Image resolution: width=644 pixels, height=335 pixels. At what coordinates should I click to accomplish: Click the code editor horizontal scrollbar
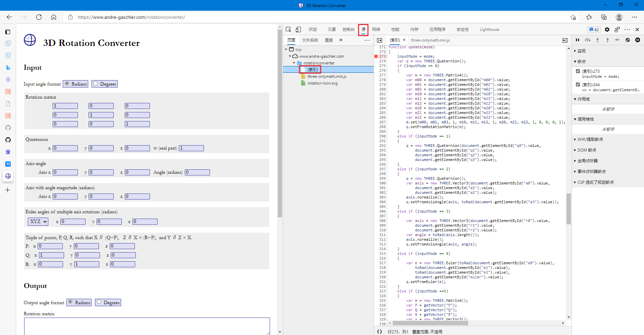coord(430,323)
